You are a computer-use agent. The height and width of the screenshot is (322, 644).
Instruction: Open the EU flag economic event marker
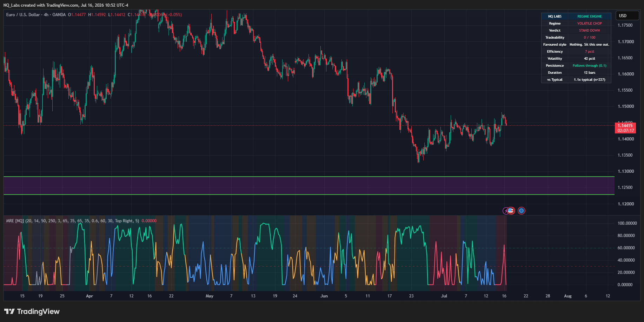click(522, 211)
